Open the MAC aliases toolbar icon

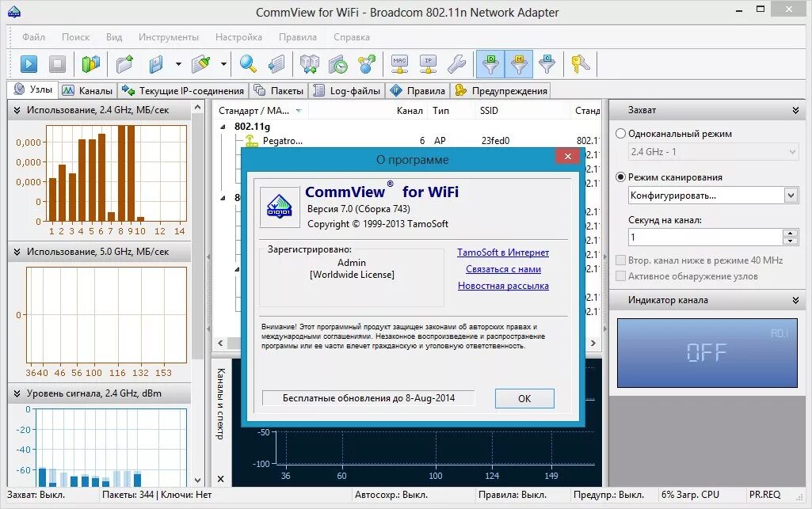(x=399, y=64)
